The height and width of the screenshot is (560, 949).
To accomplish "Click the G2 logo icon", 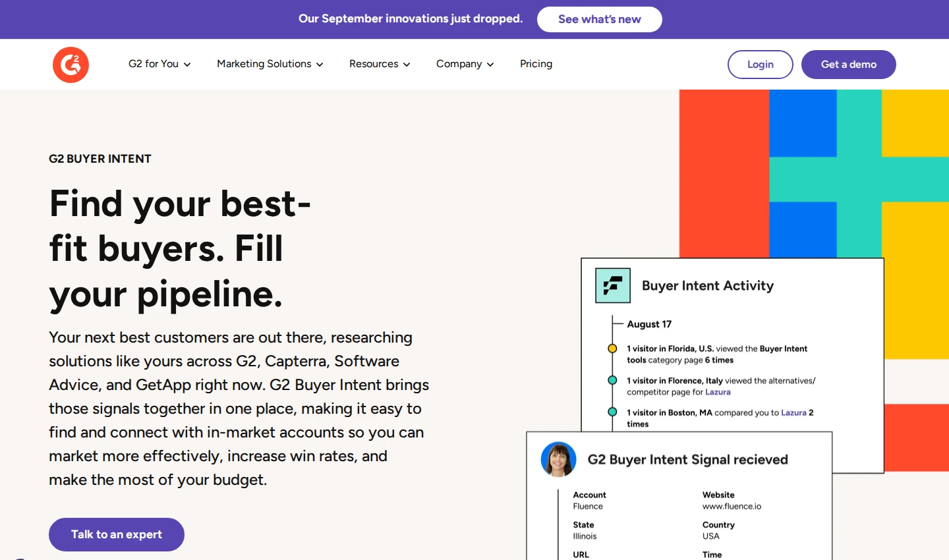I will coord(71,65).
